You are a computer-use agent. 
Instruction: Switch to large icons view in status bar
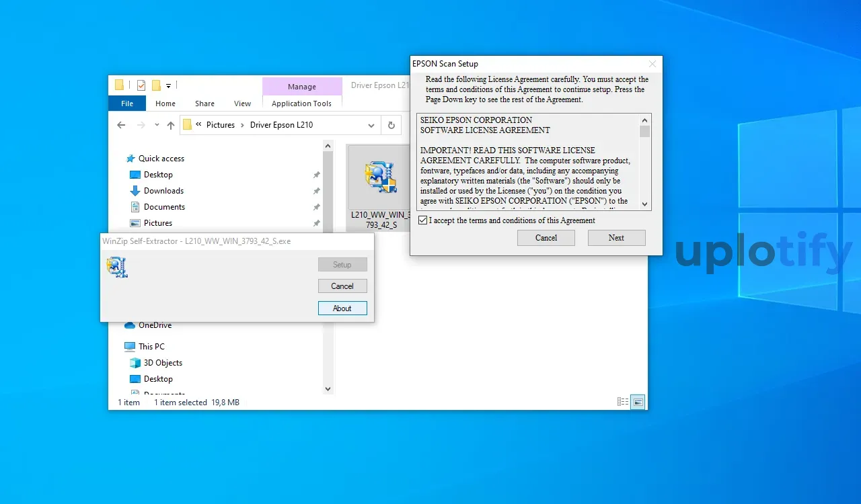638,402
